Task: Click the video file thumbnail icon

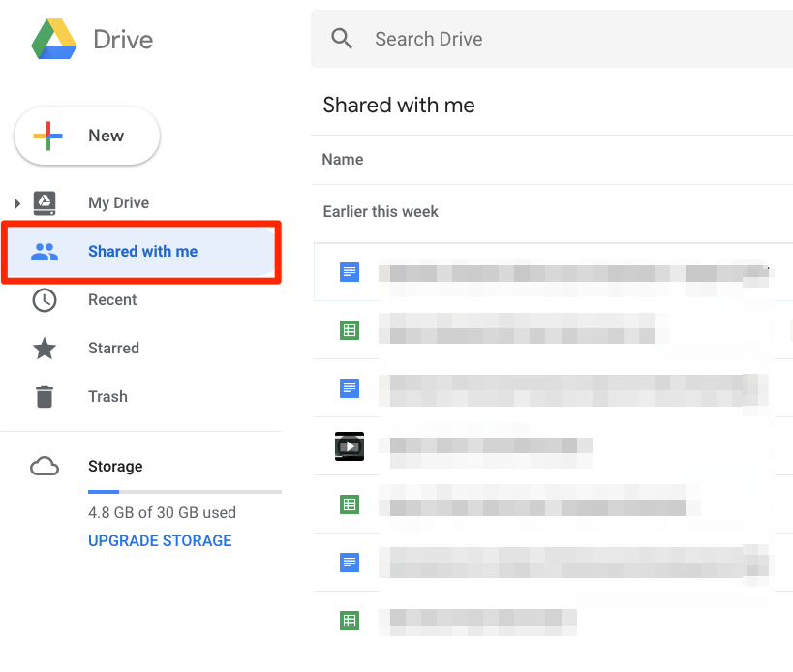Action: click(x=349, y=445)
